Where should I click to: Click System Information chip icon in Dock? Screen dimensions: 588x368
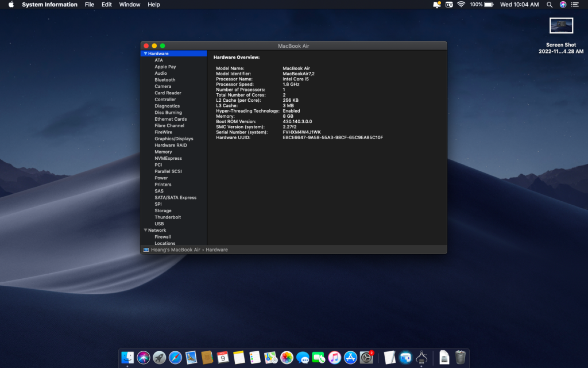click(421, 357)
